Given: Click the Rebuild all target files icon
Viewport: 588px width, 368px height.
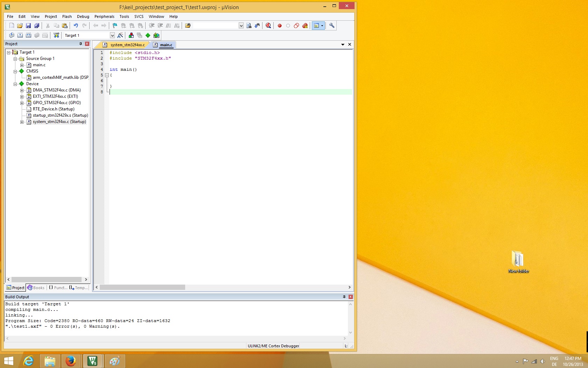Looking at the screenshot, I should (28, 35).
